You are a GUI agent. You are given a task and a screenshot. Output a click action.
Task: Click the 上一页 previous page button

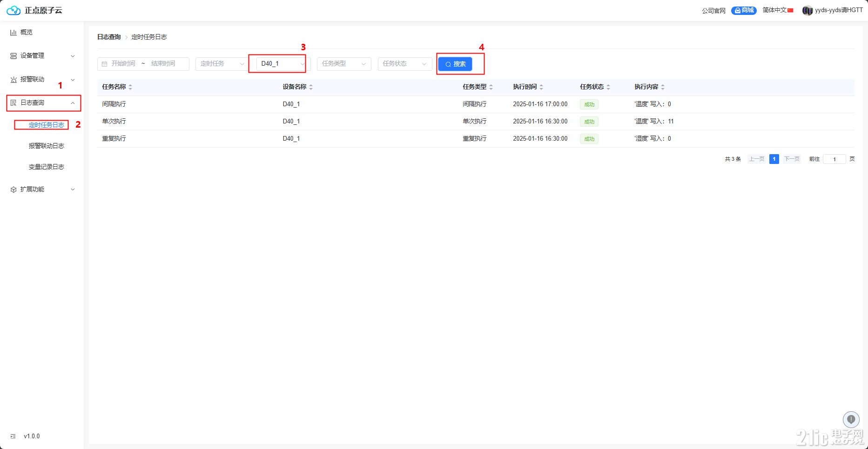click(x=757, y=159)
